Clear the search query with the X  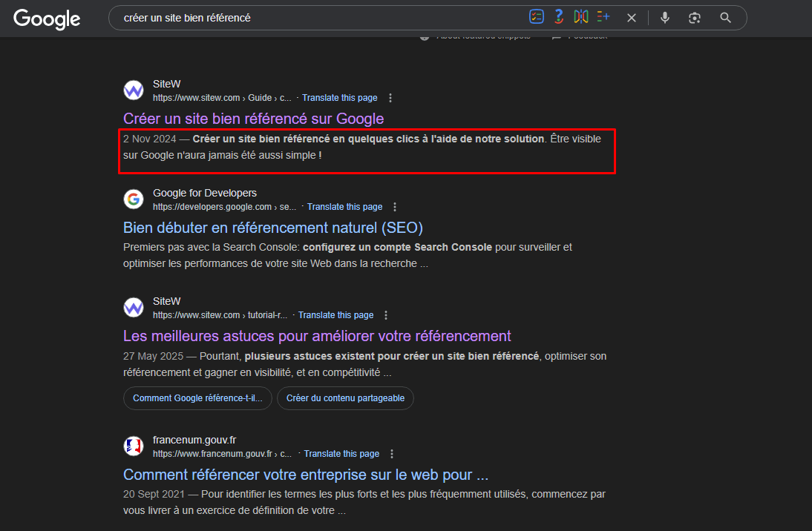point(632,18)
